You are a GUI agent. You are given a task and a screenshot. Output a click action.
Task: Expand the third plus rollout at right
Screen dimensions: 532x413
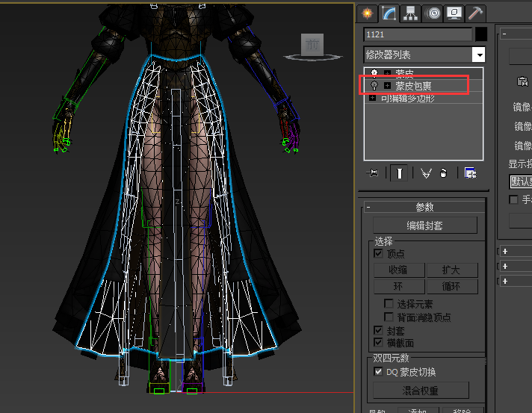tap(505, 281)
